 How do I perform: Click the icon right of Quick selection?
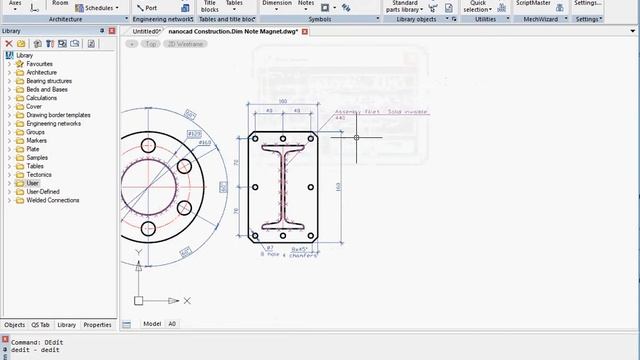tap(502, 8)
